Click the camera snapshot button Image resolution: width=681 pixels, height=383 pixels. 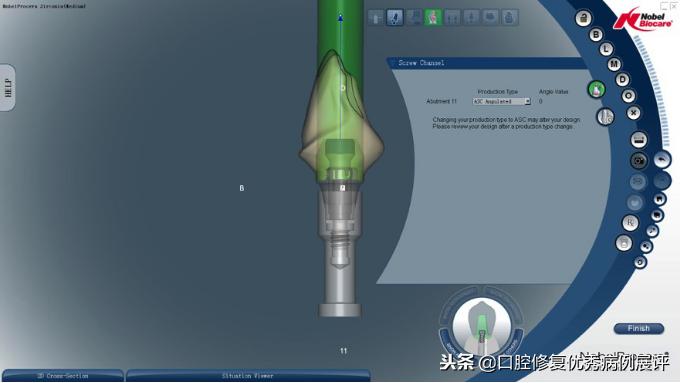point(638,161)
